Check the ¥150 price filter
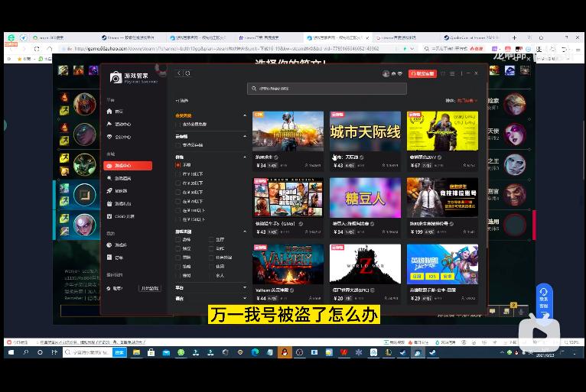This screenshot has height=392, width=586. (178, 219)
